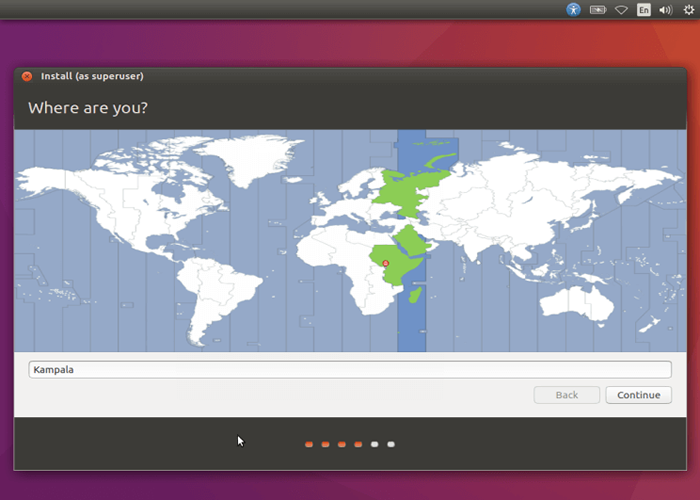The height and width of the screenshot is (500, 700).
Task: Click the sound volume indicator
Action: [666, 9]
